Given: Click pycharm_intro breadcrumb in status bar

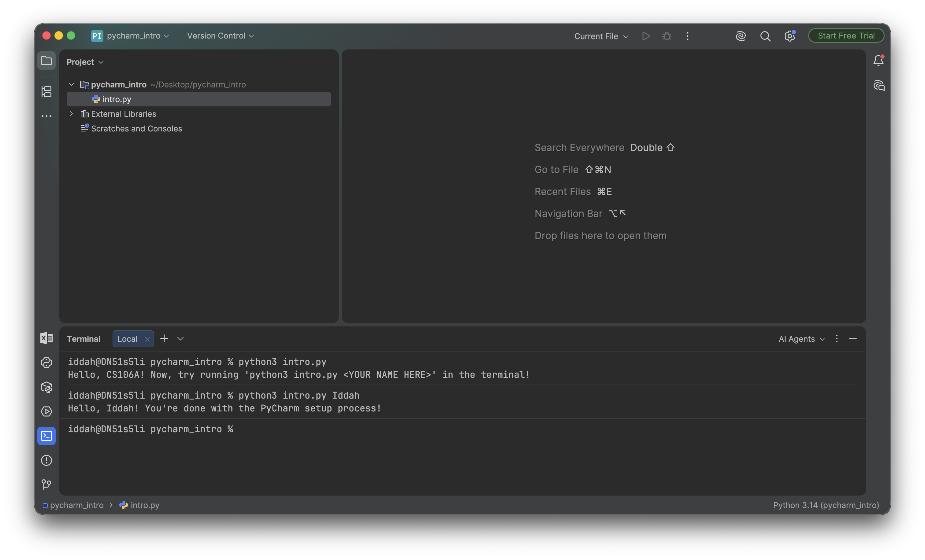Looking at the screenshot, I should tap(73, 505).
